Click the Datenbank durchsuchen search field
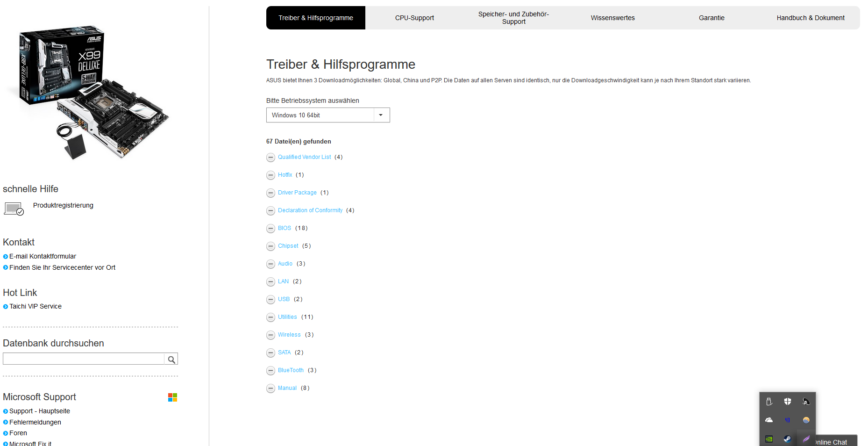Screen dimensions: 868x446 point(84,359)
